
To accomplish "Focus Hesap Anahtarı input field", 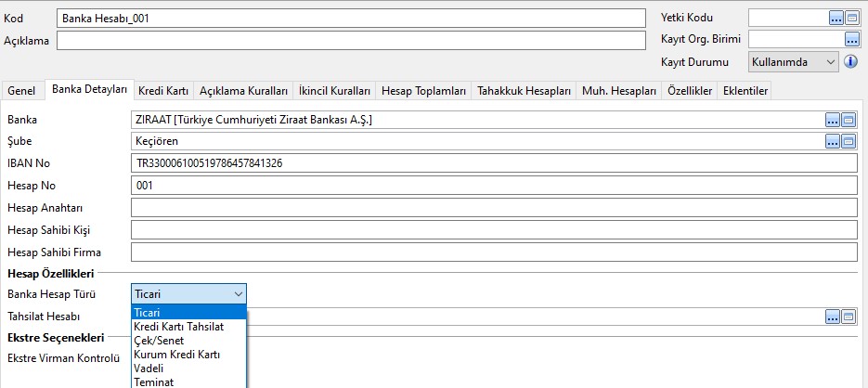I will tap(494, 208).
